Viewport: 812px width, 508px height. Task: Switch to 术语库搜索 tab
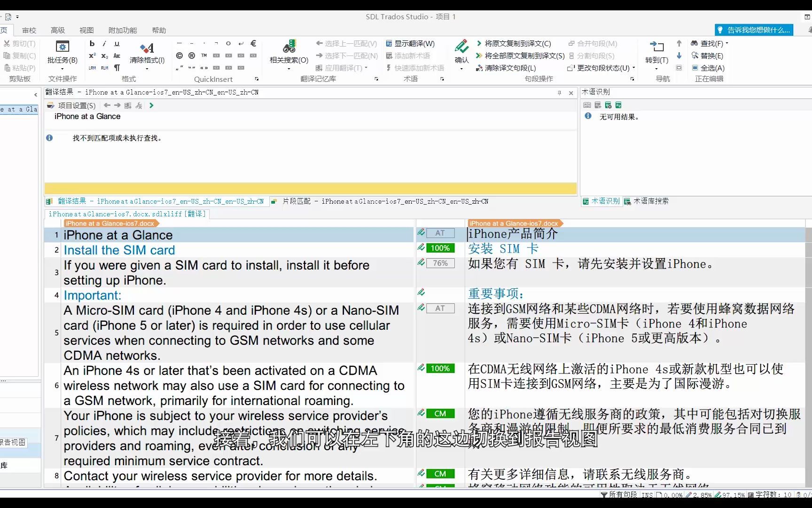tap(647, 201)
